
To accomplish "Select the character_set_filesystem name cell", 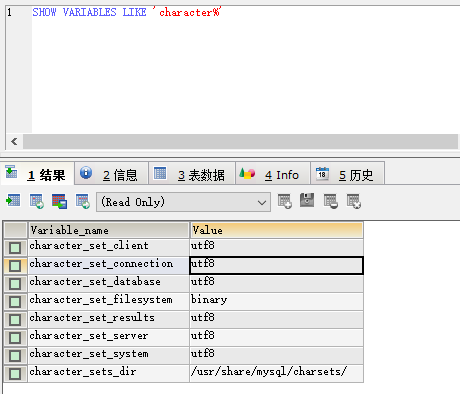I will point(109,301).
